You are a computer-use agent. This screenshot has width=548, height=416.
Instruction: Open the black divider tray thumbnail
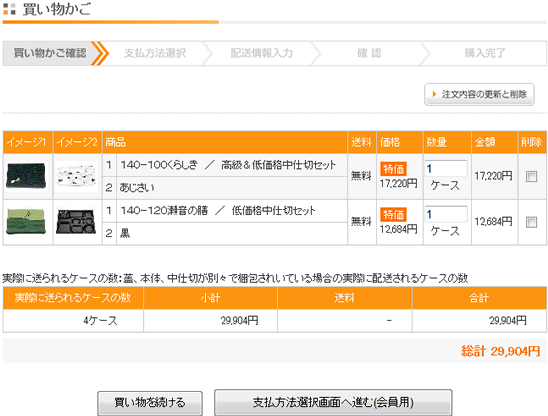(x=76, y=222)
